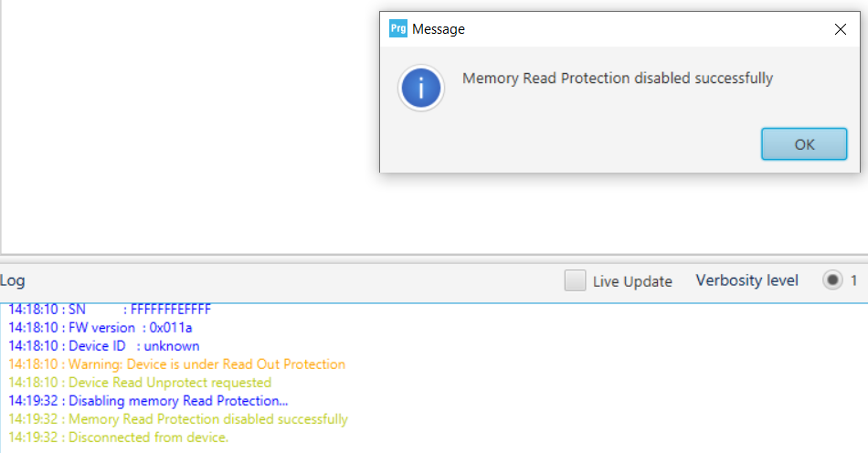The image size is (868, 453).
Task: Click the Prg application icon in title bar
Action: click(x=398, y=28)
